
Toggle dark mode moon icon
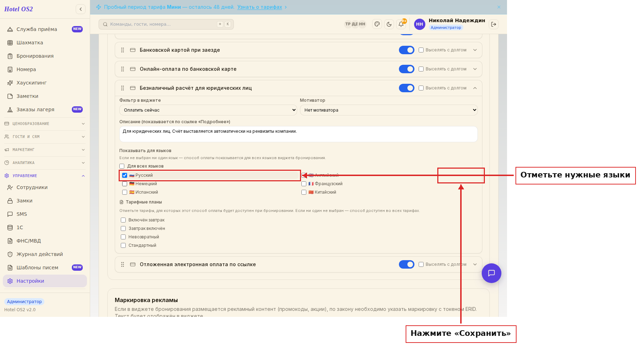coord(389,24)
